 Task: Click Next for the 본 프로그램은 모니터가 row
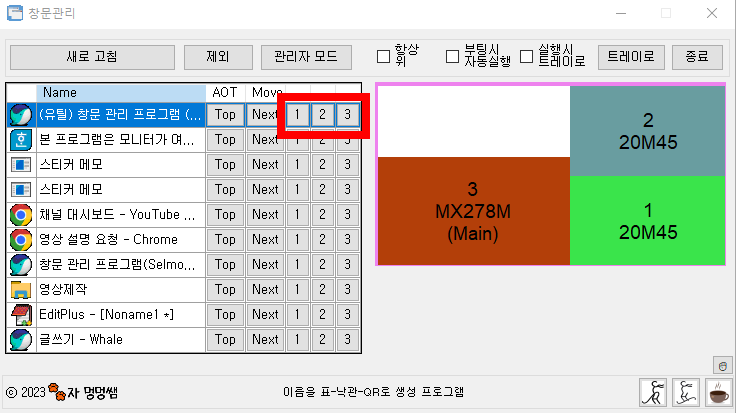(x=265, y=139)
